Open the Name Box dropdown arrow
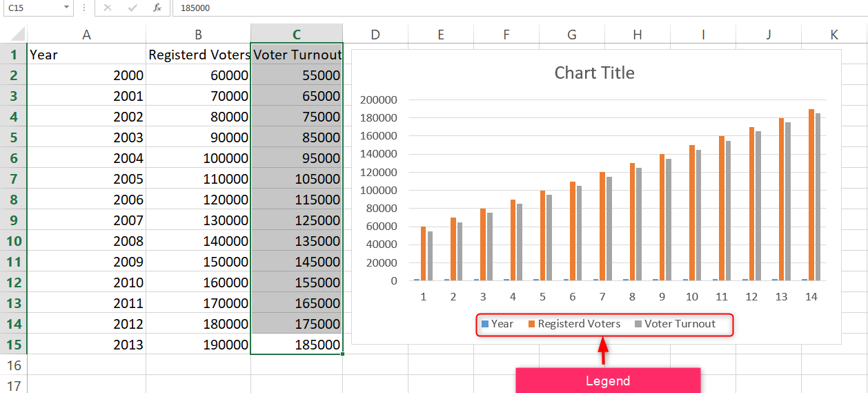868x393 pixels. tap(66, 8)
